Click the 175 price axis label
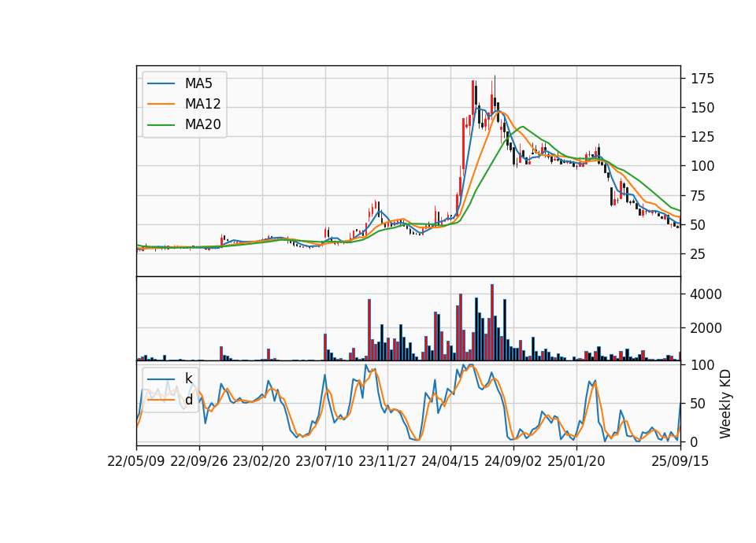 pos(702,79)
